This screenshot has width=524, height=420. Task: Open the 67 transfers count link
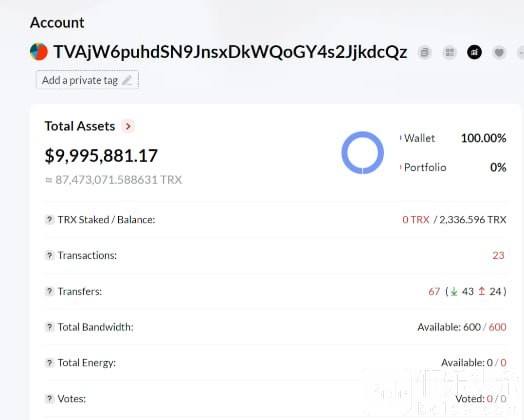tap(434, 292)
